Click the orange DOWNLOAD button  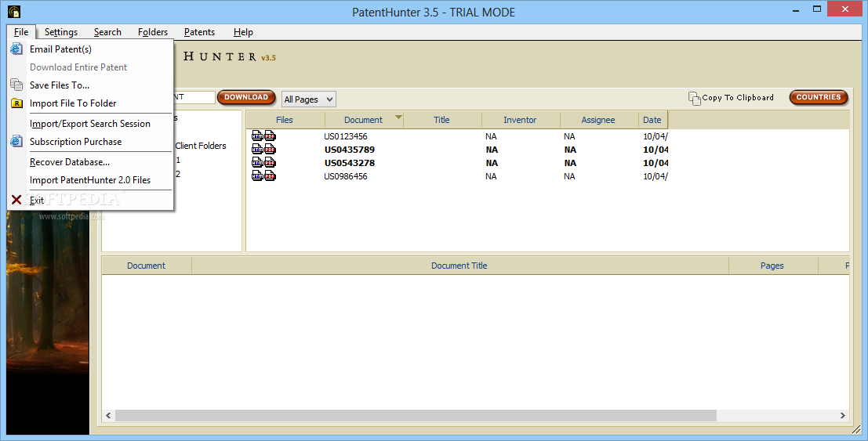coord(246,97)
